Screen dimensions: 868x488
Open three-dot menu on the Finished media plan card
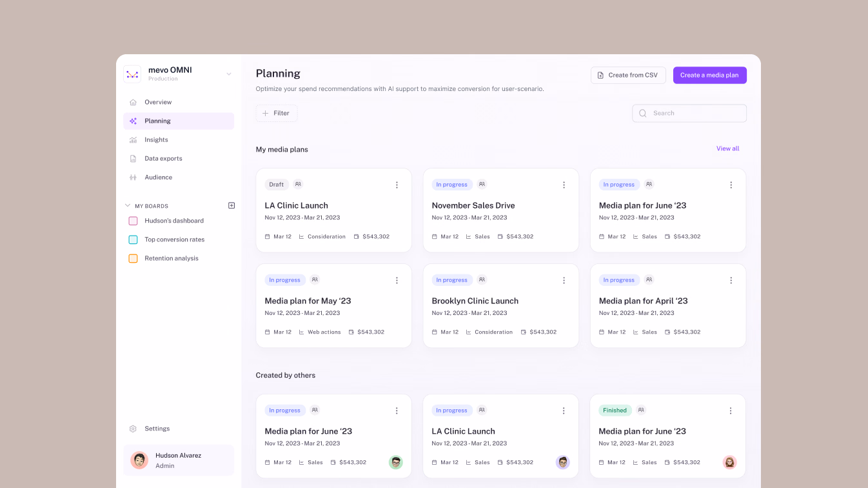click(x=731, y=411)
